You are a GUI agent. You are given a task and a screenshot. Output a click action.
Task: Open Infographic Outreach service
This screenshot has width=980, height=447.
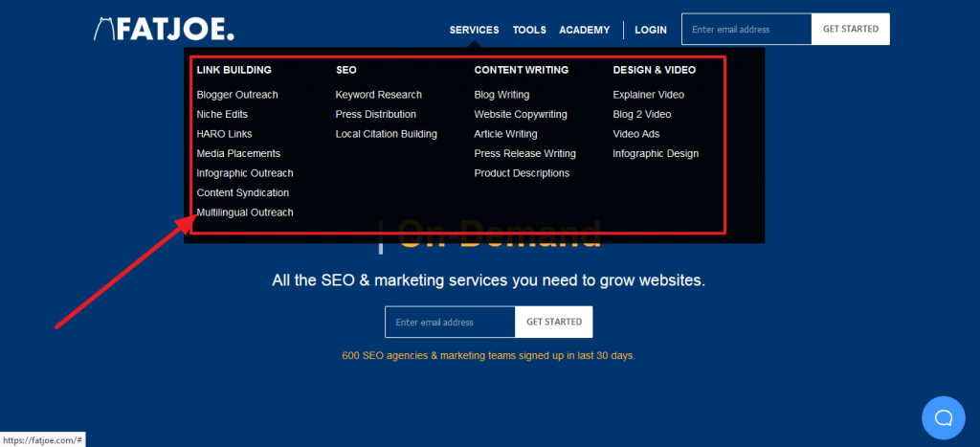[x=244, y=173]
